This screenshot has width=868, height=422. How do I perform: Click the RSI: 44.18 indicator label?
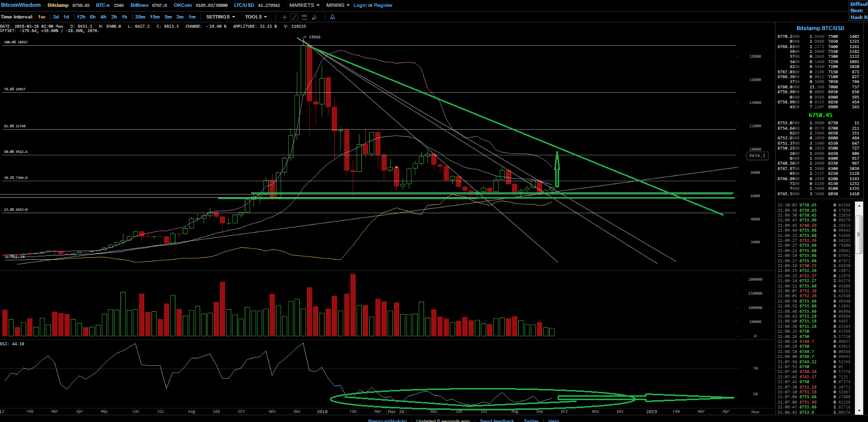pyautogui.click(x=12, y=344)
